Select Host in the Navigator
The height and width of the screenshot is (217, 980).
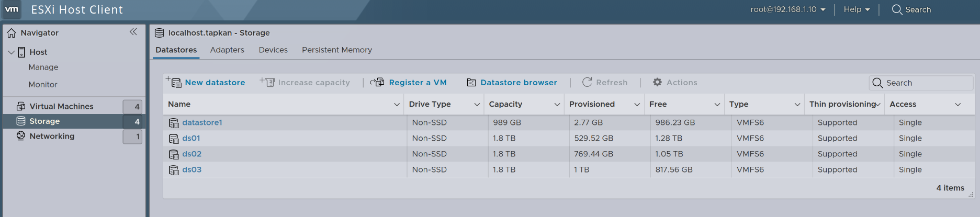pyautogui.click(x=38, y=52)
